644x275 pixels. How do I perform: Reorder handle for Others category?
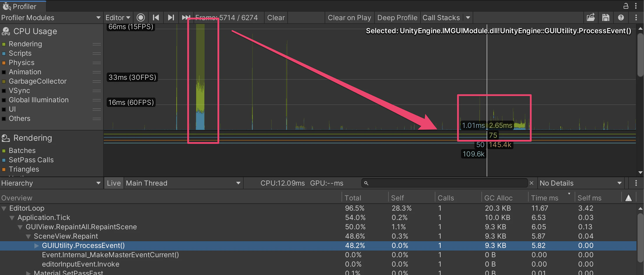pyautogui.click(x=97, y=119)
